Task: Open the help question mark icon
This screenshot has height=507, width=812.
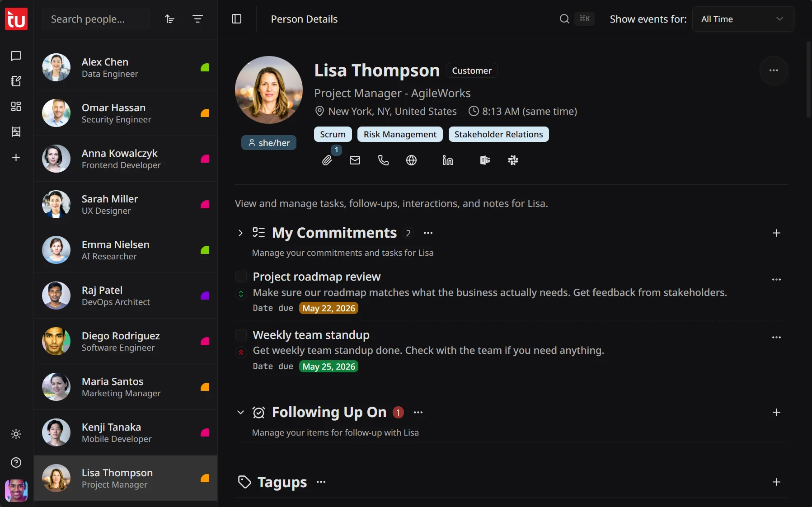Action: pyautogui.click(x=16, y=462)
